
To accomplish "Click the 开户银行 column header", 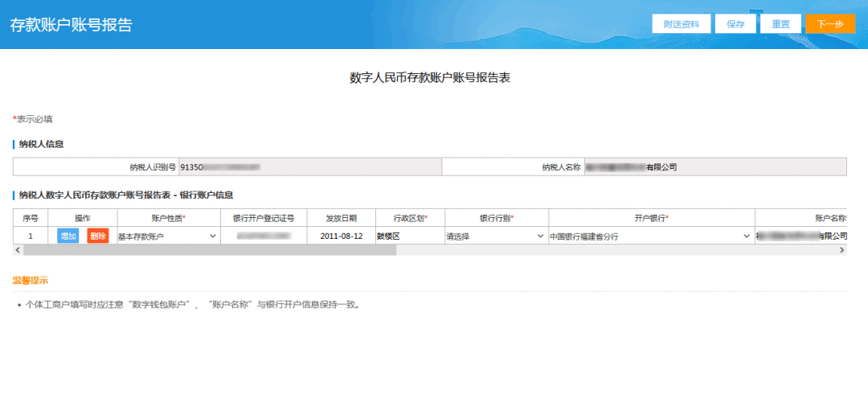I will (652, 218).
